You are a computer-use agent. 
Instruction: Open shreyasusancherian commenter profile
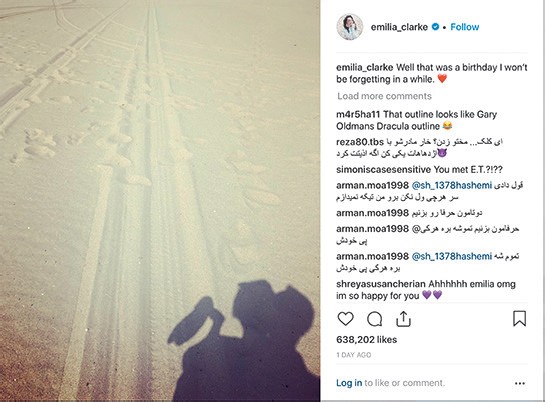click(381, 284)
